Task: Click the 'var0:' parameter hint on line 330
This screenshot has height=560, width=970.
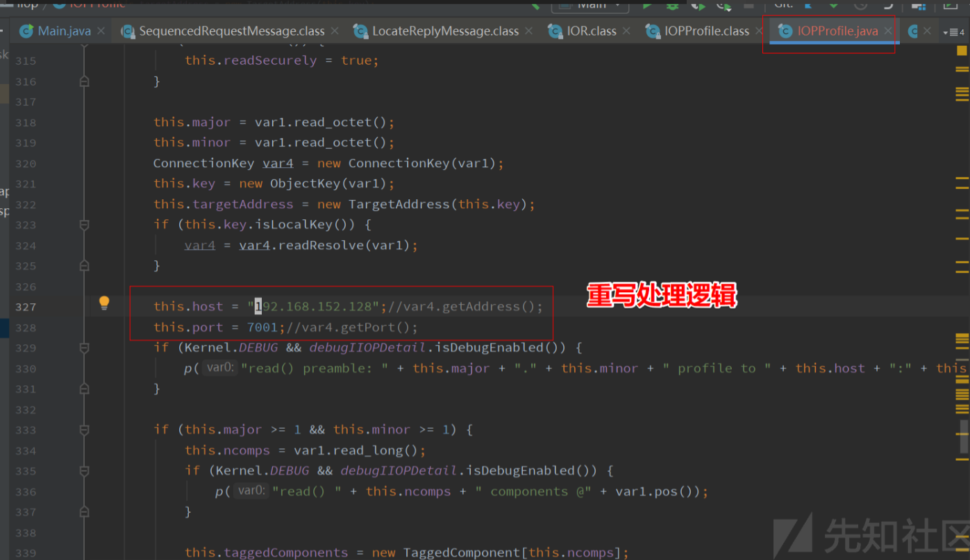Action: (220, 368)
